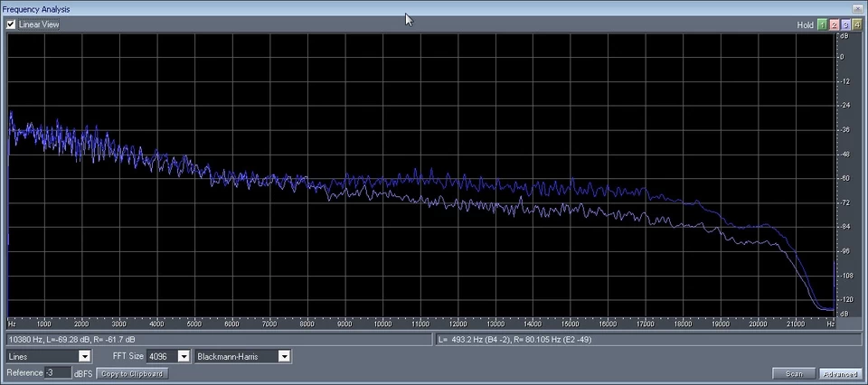Click the 'FFT Size' label
Viewport: 868px width, 385px height.
[x=127, y=357]
